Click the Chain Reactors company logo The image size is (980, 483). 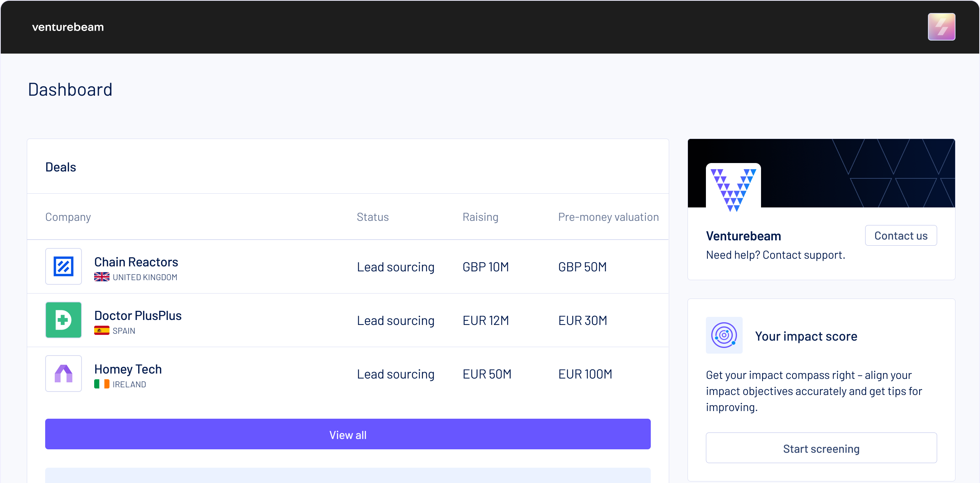click(64, 266)
